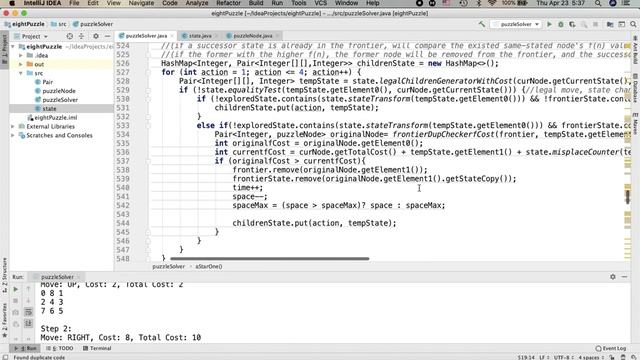
Task: Open the Run tool window button at bottom
Action: pyautogui.click(x=26, y=348)
